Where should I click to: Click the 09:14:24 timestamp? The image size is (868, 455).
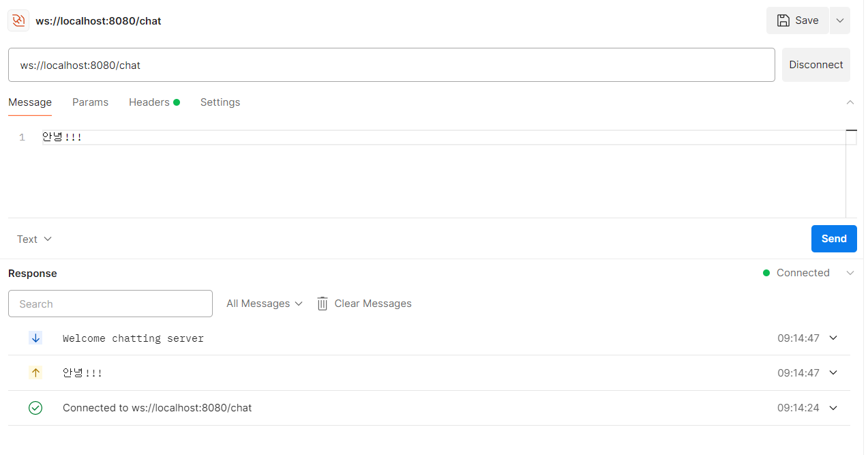(798, 408)
